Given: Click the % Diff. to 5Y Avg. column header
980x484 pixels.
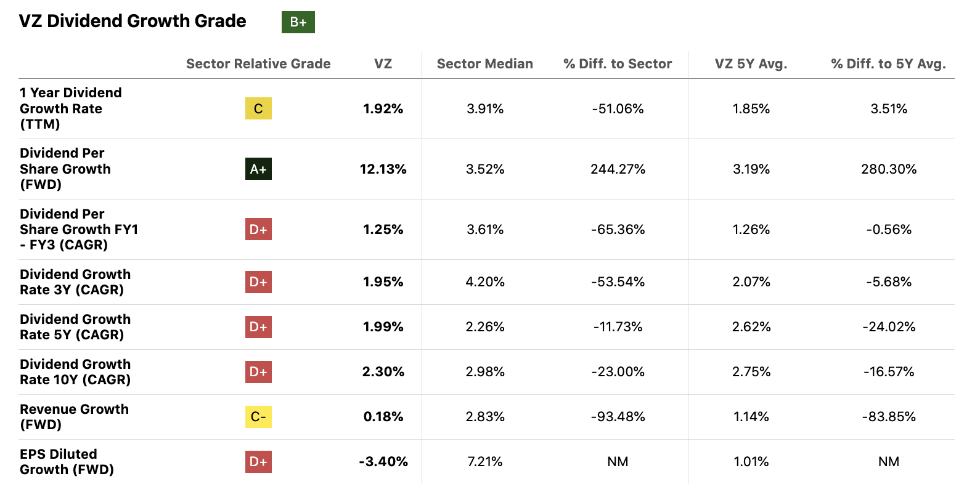Looking at the screenshot, I should 888,64.
